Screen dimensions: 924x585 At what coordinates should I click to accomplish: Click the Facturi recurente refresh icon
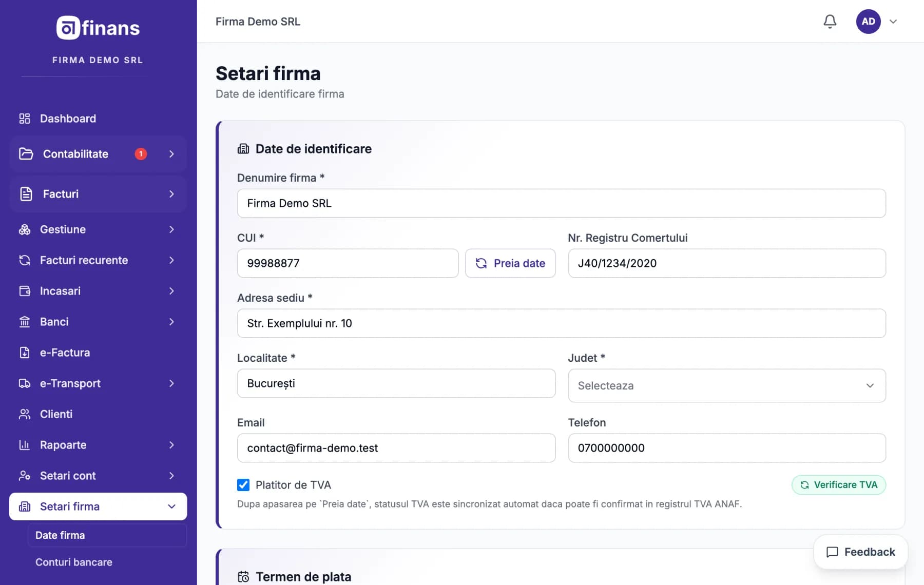tap(25, 260)
